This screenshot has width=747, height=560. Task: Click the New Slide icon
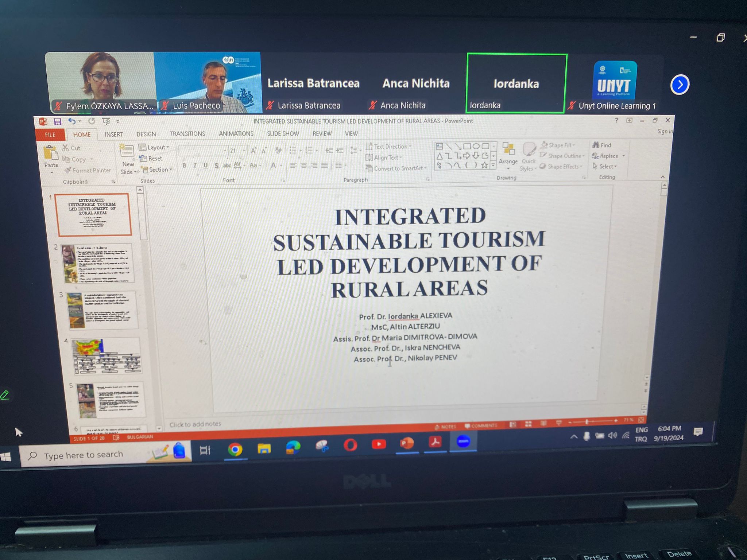[x=127, y=151]
